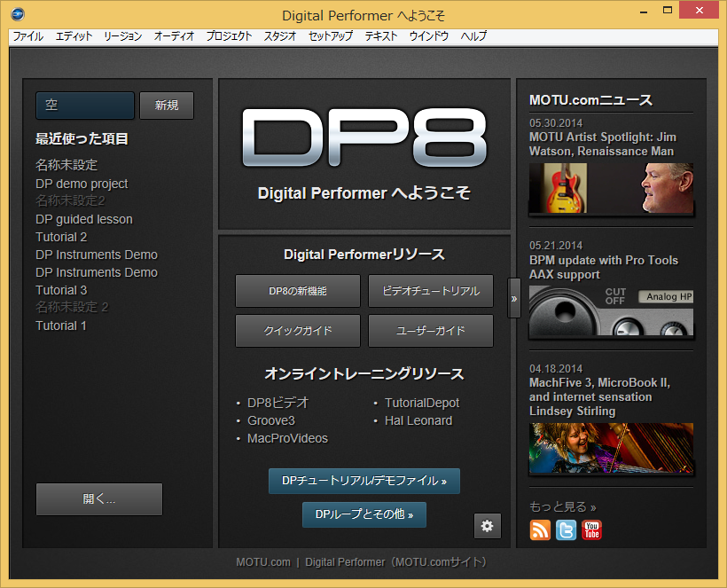This screenshot has width=727, height=588.
Task: Open the Groove3 link
Action: click(x=271, y=420)
